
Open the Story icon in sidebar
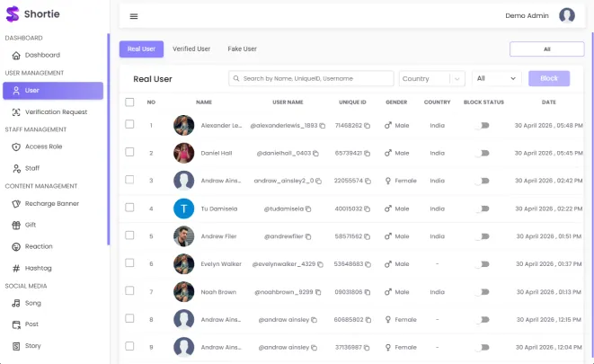(x=16, y=346)
